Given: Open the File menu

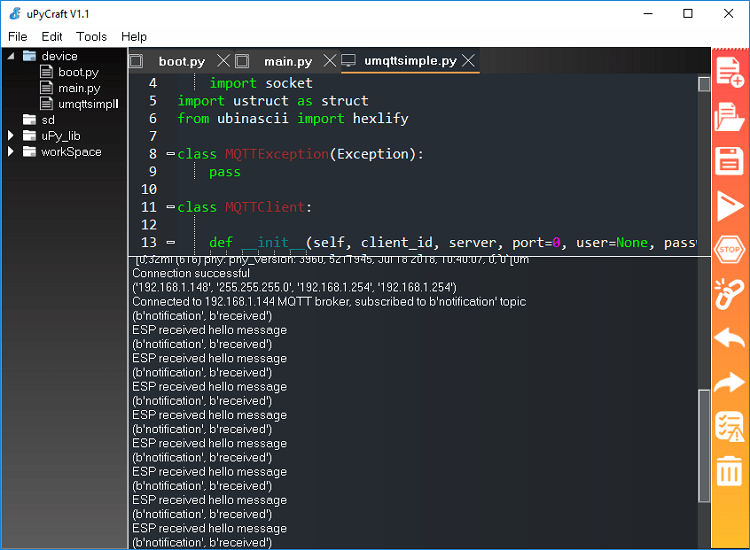Looking at the screenshot, I should 18,36.
